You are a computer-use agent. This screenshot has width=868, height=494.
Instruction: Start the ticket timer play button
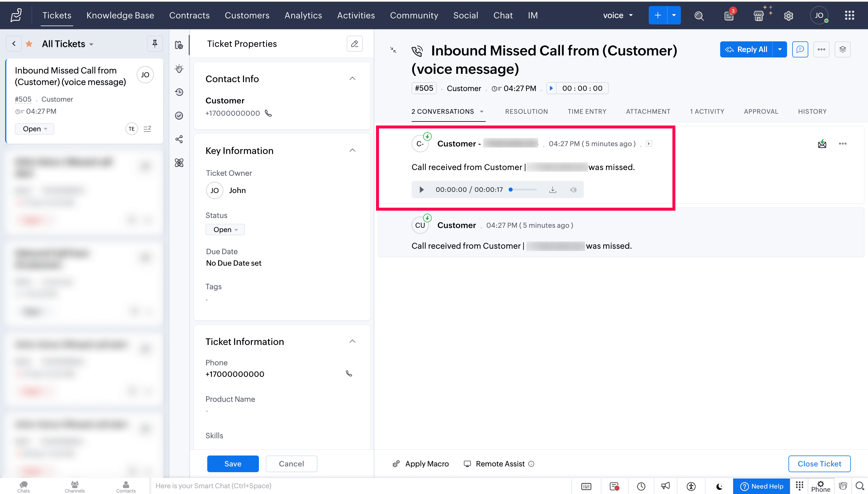click(551, 88)
